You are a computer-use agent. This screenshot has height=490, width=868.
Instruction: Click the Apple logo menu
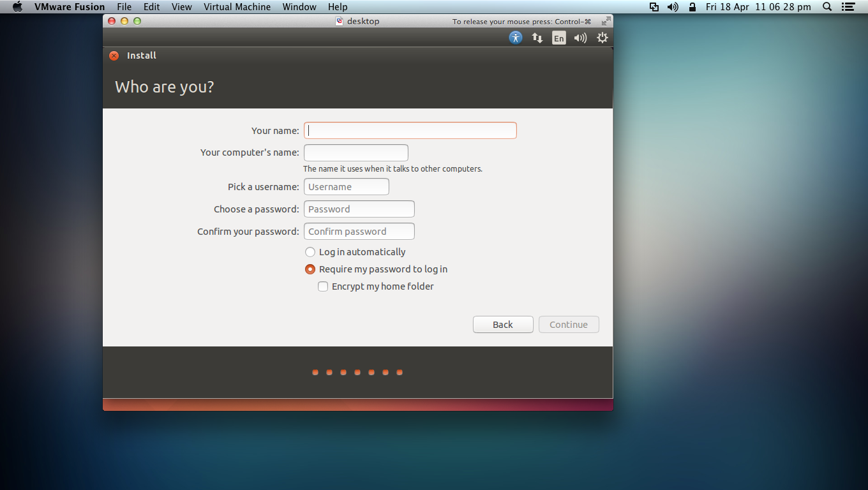pyautogui.click(x=17, y=7)
